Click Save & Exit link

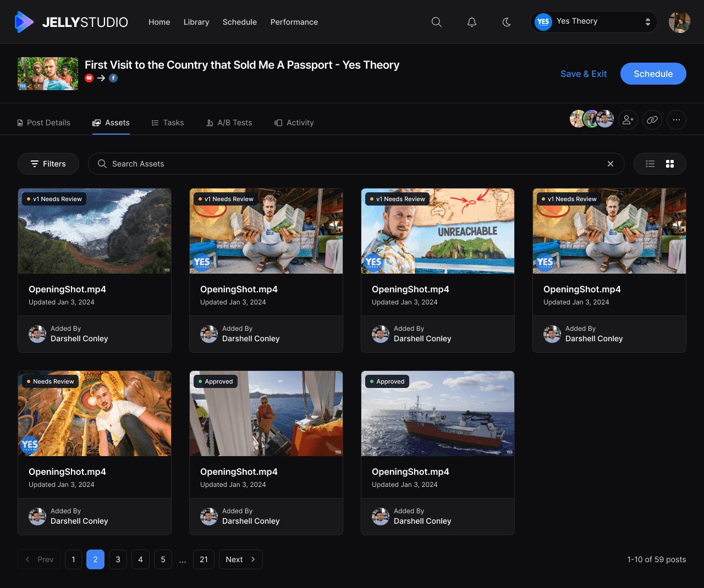(584, 74)
